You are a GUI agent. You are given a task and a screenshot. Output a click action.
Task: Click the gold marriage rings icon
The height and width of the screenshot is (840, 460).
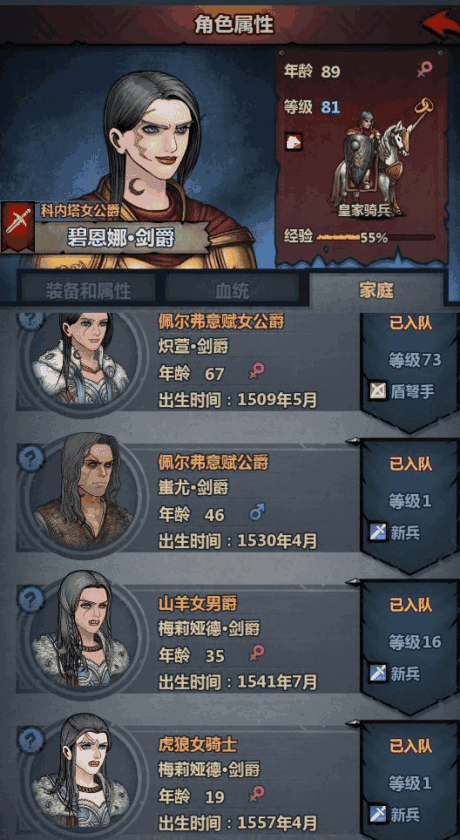pos(424,105)
